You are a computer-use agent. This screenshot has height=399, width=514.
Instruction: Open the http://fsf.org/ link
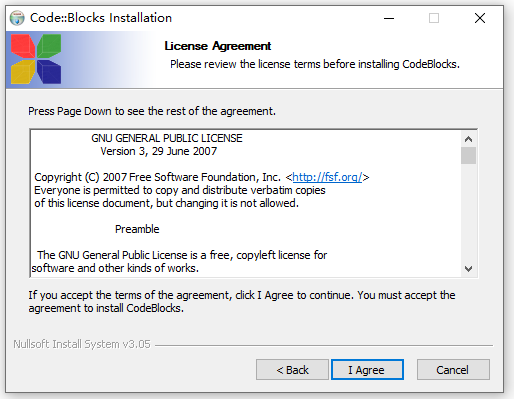point(327,177)
